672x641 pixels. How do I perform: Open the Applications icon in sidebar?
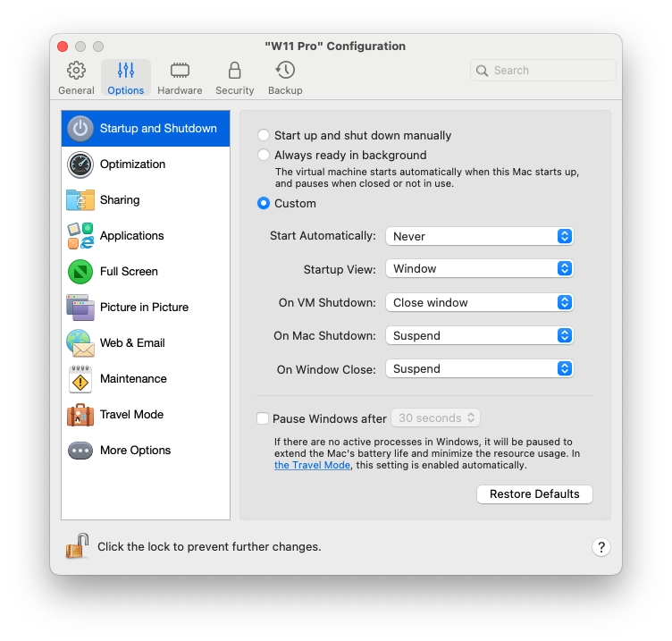coord(80,236)
